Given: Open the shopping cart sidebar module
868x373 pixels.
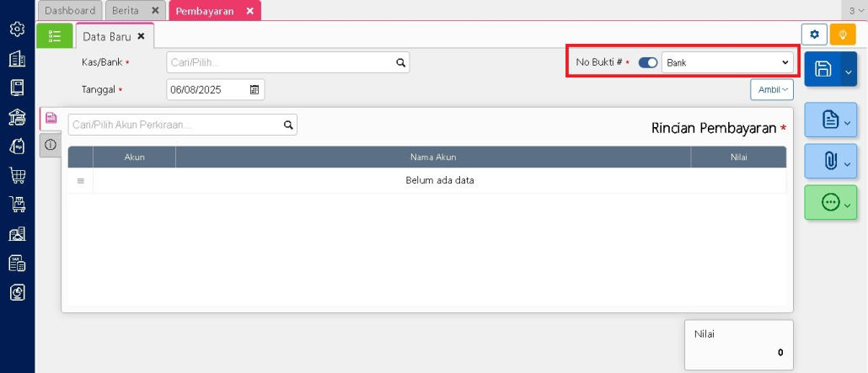Looking at the screenshot, I should [17, 175].
